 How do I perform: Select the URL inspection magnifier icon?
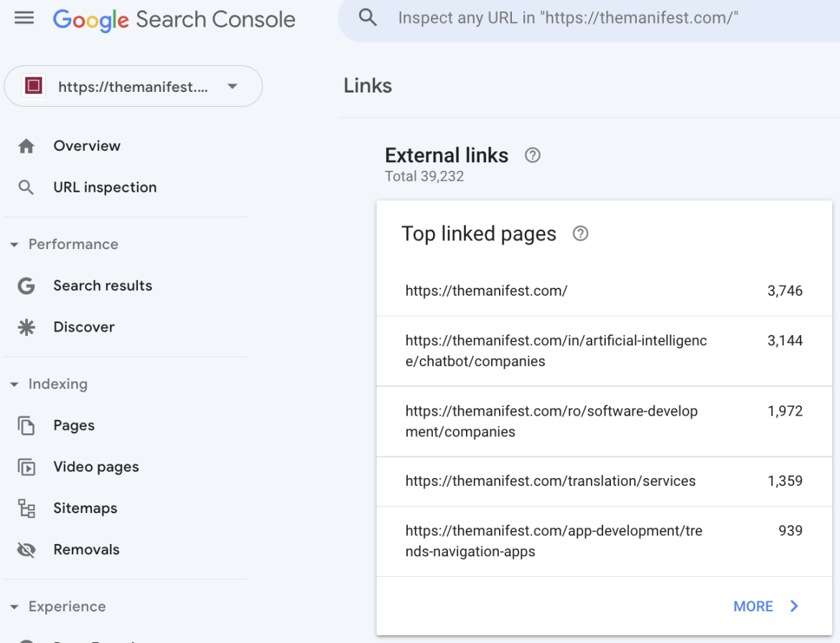click(27, 187)
